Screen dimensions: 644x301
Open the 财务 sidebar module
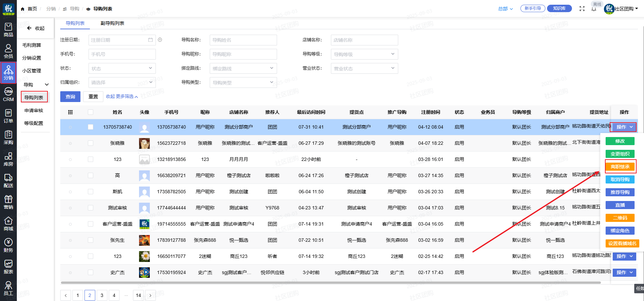[8, 245]
